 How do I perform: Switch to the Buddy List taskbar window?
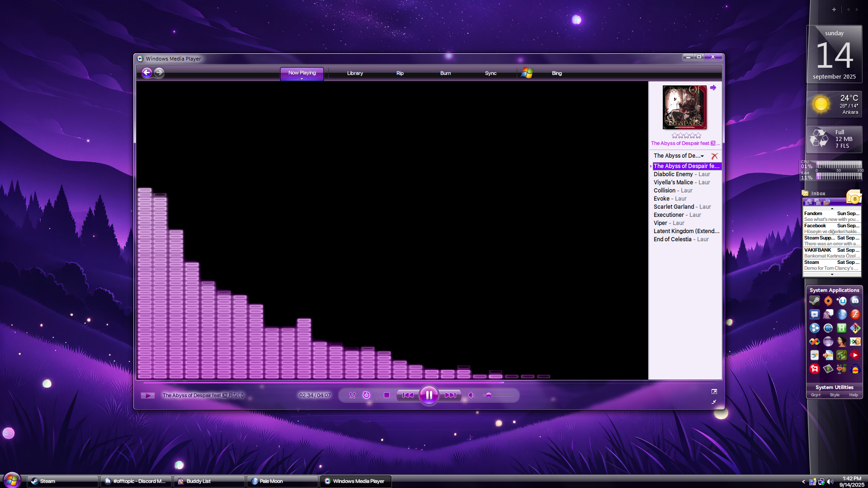[x=209, y=481]
